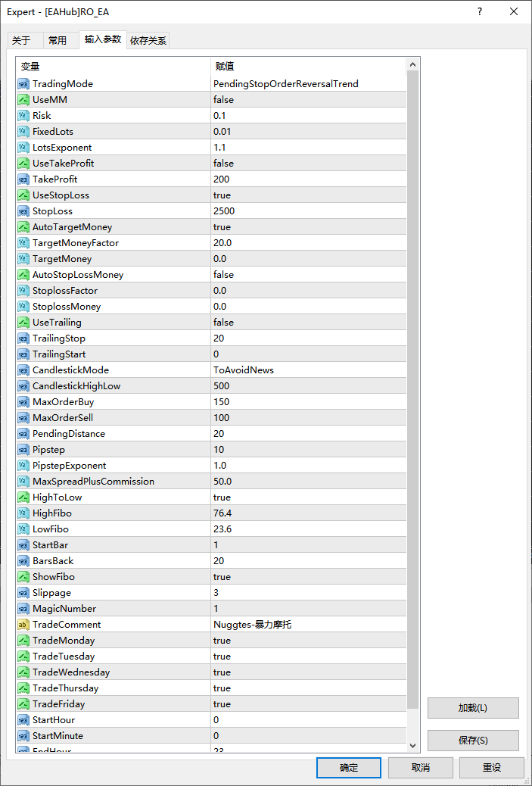Select the TradingMode value PendingStopOrderReversalTrend

286,84
